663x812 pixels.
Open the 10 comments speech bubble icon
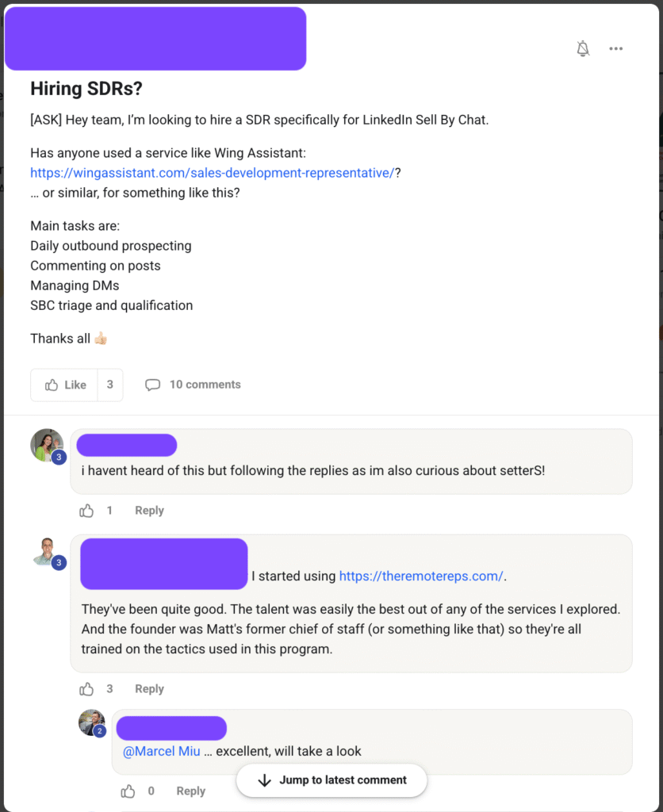coord(152,385)
